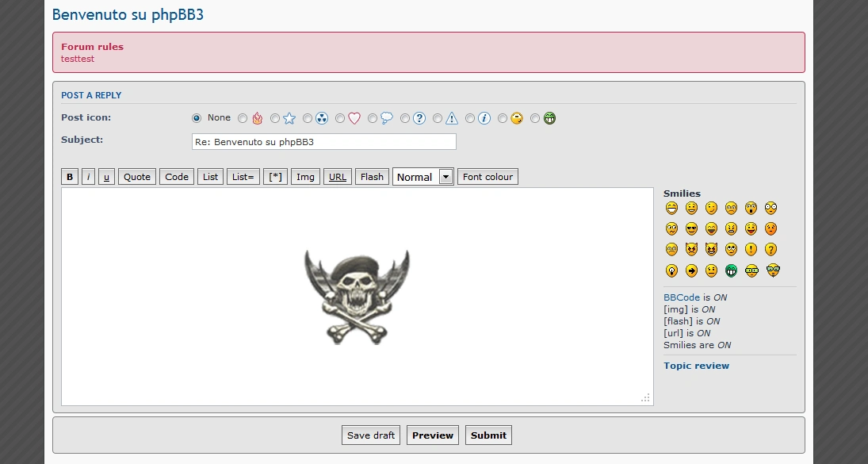Image resolution: width=868 pixels, height=464 pixels.
Task: Insert the sad frowning smiley in top row
Action: pyautogui.click(x=732, y=208)
